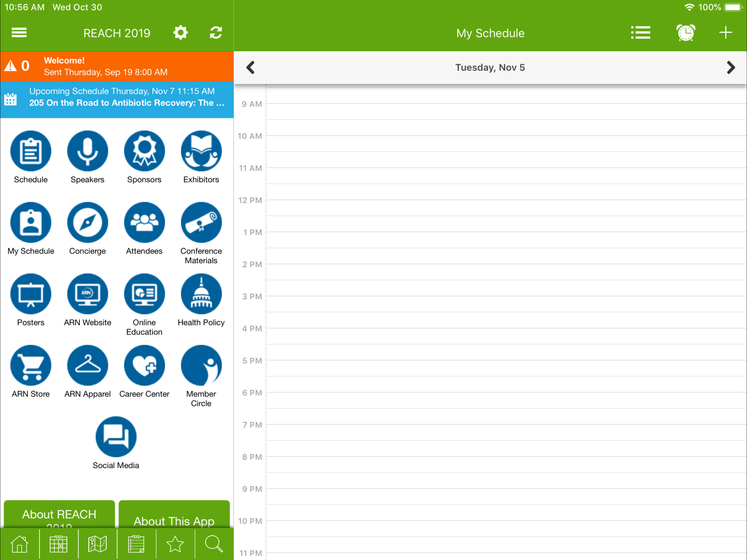Viewport: 747px width, 560px height.
Task: Open the Sponsors ribbon icon
Action: click(x=145, y=151)
